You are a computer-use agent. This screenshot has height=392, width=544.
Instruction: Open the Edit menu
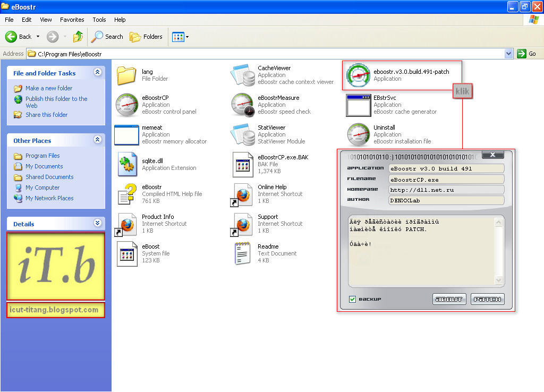pos(27,20)
